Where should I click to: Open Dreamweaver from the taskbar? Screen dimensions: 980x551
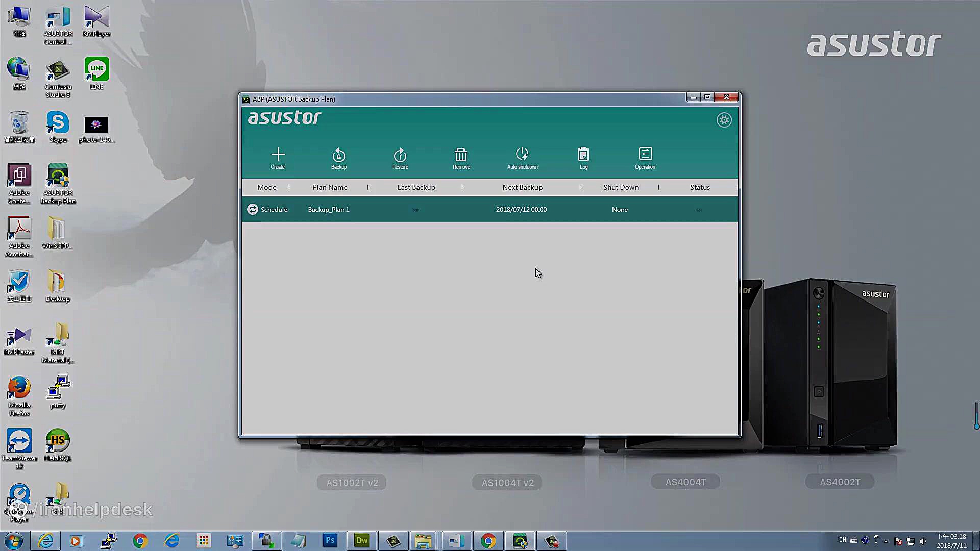(x=361, y=541)
